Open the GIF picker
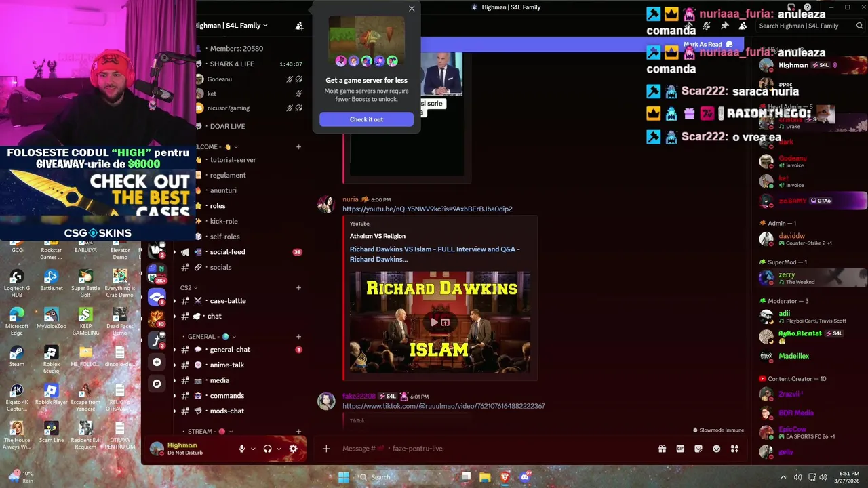 pyautogui.click(x=680, y=449)
